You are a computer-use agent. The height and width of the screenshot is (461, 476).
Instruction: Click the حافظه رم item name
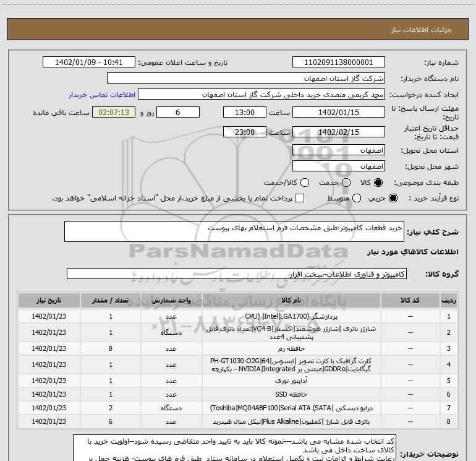tap(291, 348)
